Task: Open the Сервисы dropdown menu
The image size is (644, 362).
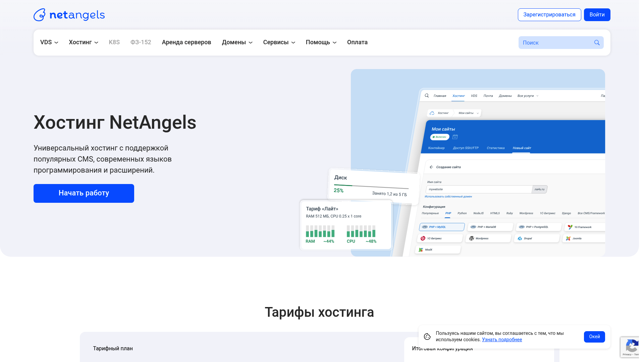Action: pyautogui.click(x=279, y=42)
